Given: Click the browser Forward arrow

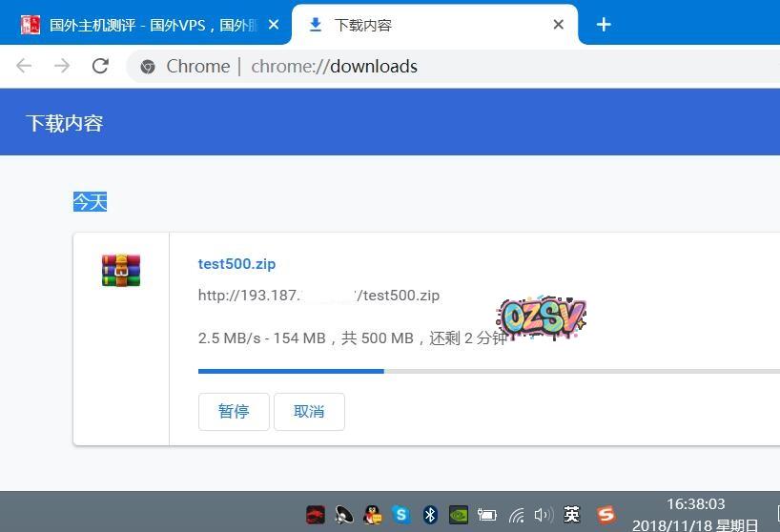Looking at the screenshot, I should [x=62, y=66].
